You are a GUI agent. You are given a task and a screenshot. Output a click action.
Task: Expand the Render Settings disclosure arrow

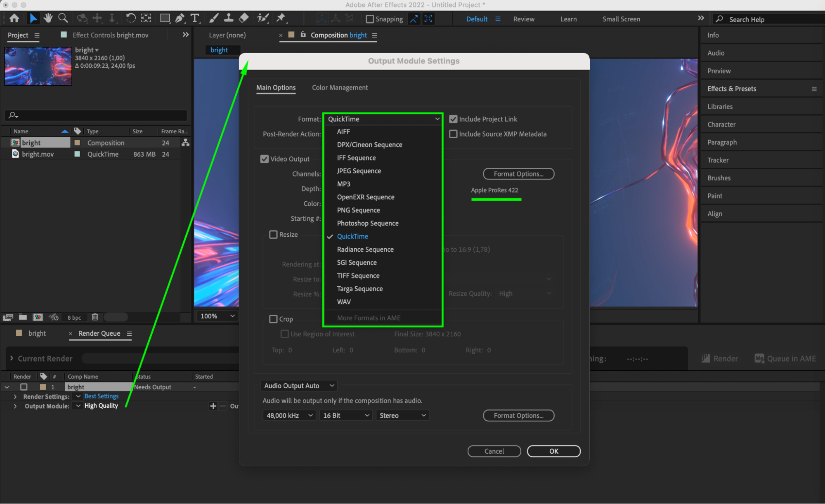15,396
